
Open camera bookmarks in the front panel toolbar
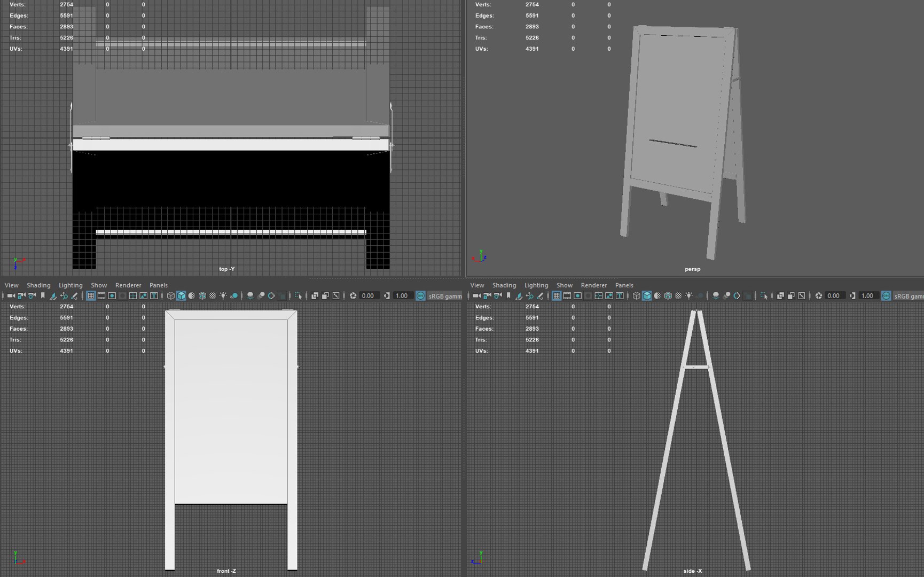tap(43, 295)
